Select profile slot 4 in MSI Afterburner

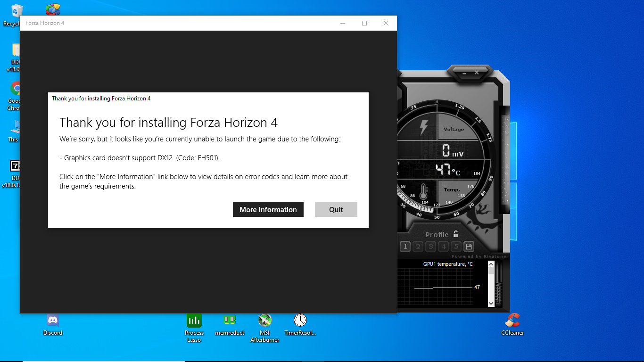point(443,247)
